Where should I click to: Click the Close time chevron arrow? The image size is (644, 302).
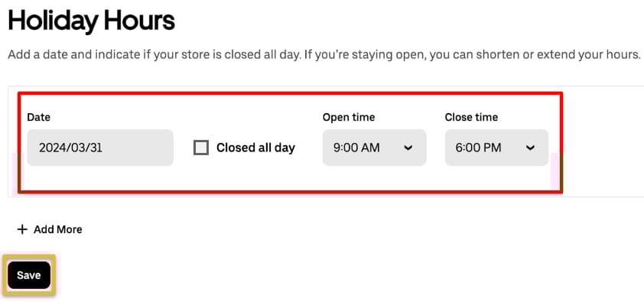click(x=530, y=148)
